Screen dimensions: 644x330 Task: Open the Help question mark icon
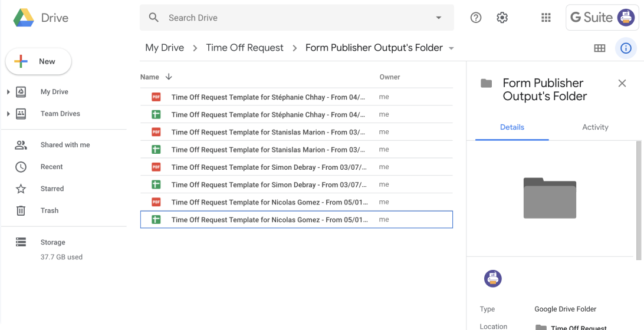[x=476, y=18]
